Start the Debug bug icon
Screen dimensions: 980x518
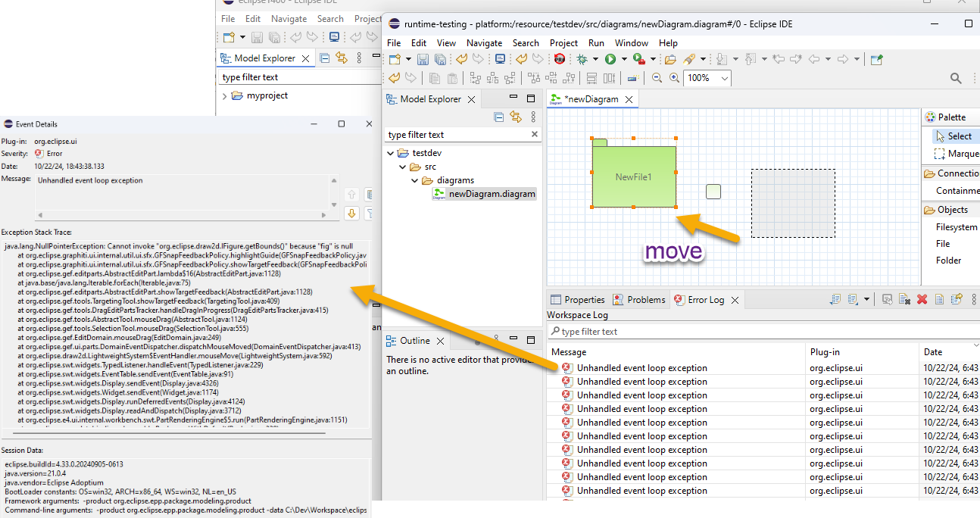(x=582, y=59)
